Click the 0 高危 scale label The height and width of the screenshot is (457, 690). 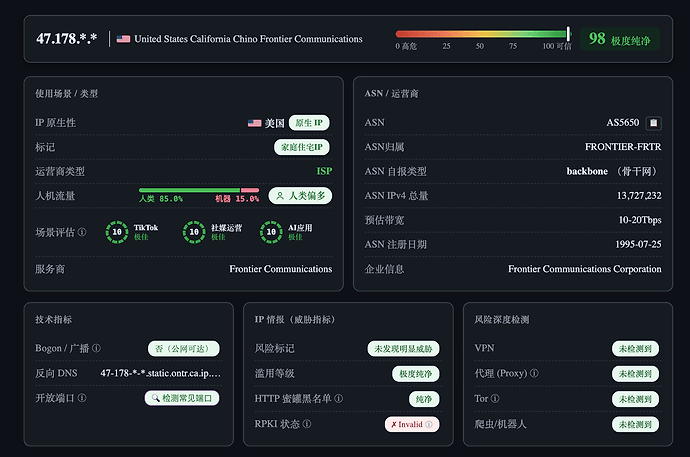click(406, 46)
